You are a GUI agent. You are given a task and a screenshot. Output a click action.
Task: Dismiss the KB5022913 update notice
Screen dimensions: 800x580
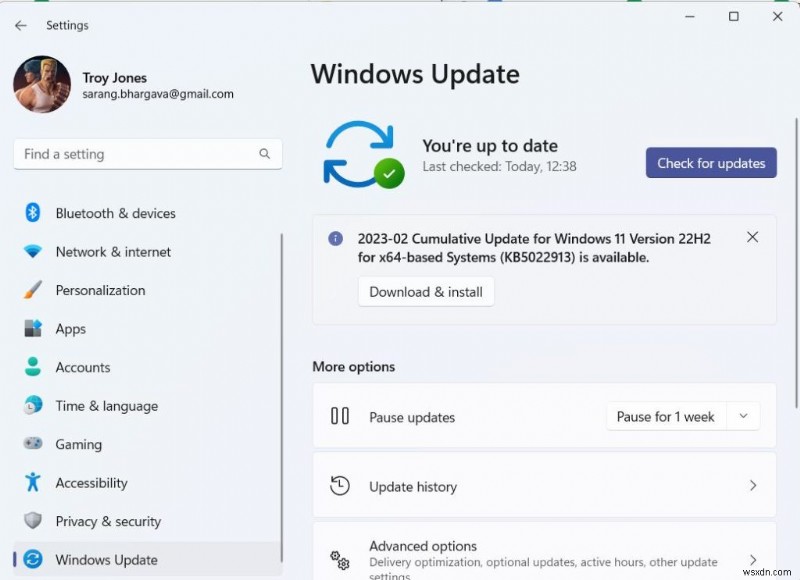point(753,237)
